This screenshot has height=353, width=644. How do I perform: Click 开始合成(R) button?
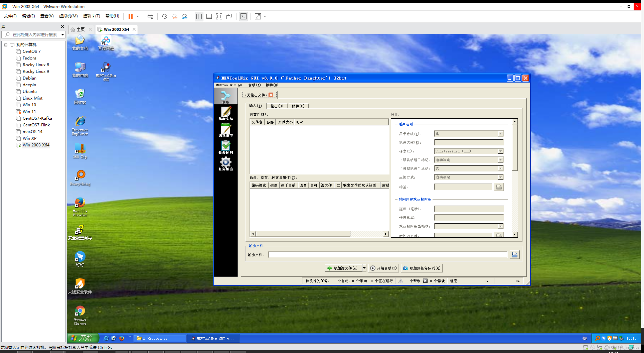[x=383, y=268]
